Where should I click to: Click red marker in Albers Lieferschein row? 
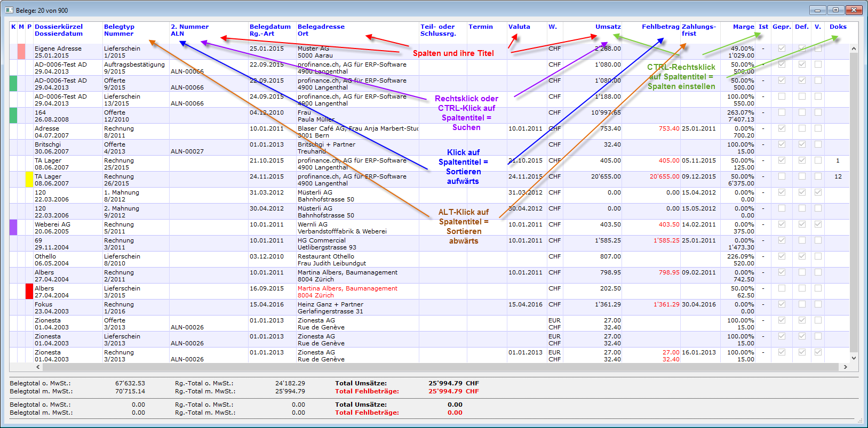click(x=29, y=292)
